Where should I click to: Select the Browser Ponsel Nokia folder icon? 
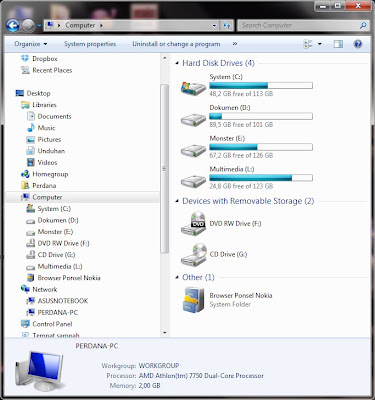(193, 300)
